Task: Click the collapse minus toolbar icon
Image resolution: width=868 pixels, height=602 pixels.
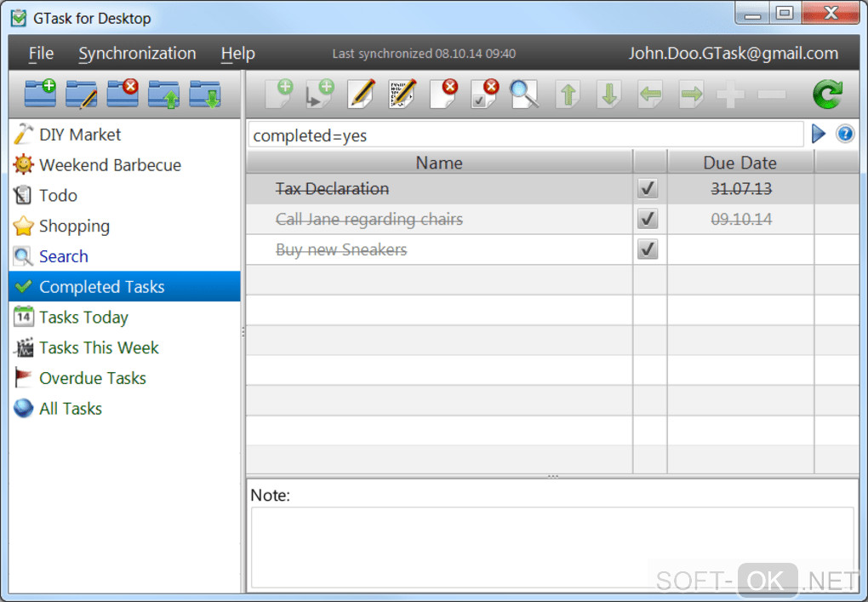Action: 772,95
